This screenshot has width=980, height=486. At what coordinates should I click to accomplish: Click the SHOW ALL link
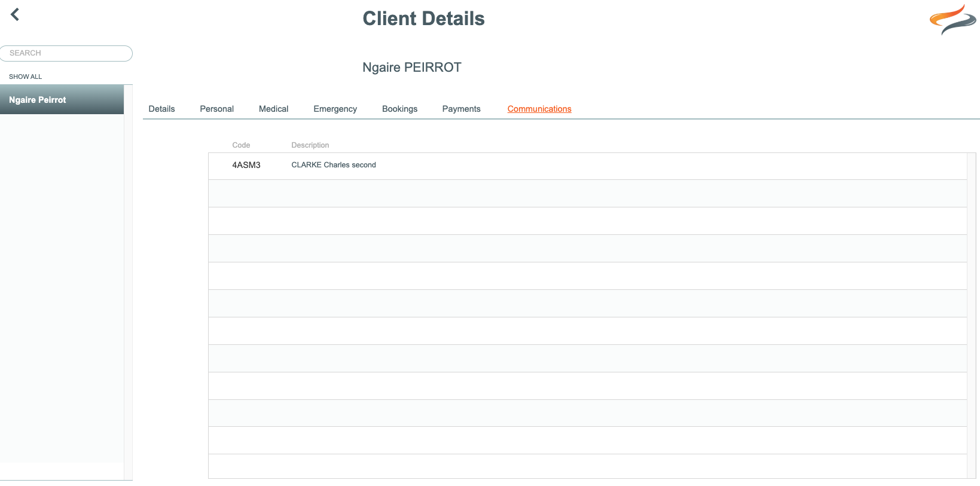[x=25, y=77]
